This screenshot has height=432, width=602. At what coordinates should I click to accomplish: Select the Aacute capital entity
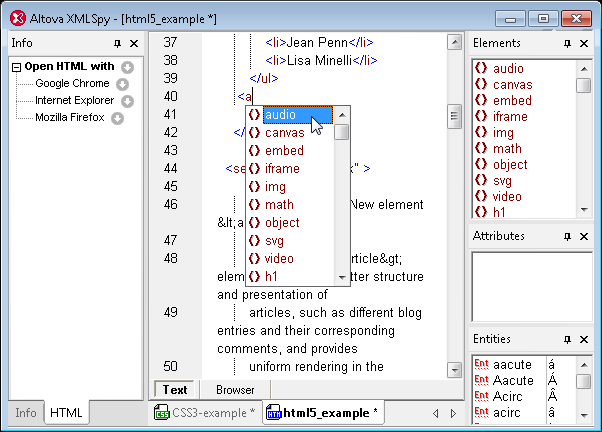pos(513,381)
